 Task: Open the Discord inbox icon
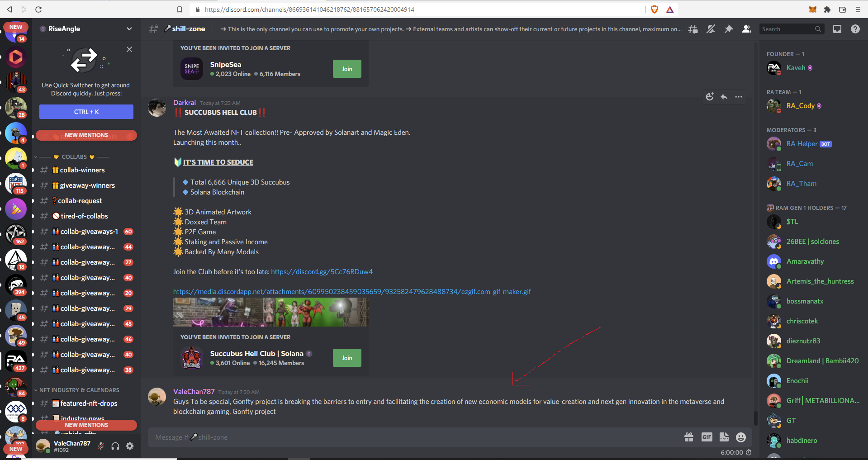837,29
